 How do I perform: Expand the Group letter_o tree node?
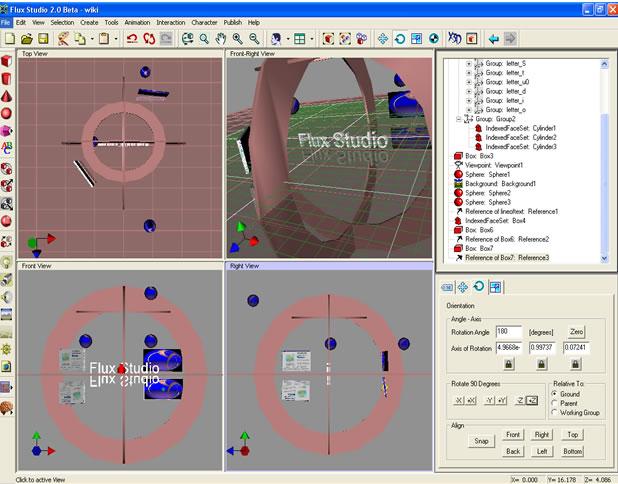point(469,110)
